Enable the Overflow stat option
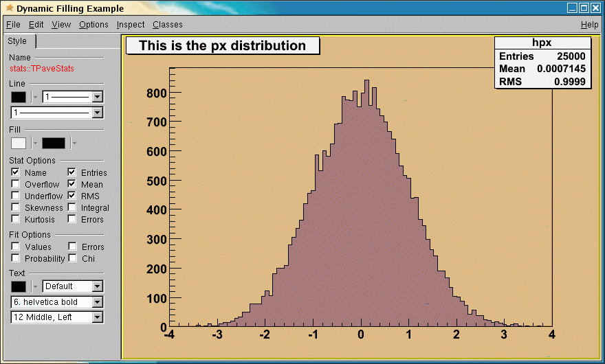 tap(16, 184)
